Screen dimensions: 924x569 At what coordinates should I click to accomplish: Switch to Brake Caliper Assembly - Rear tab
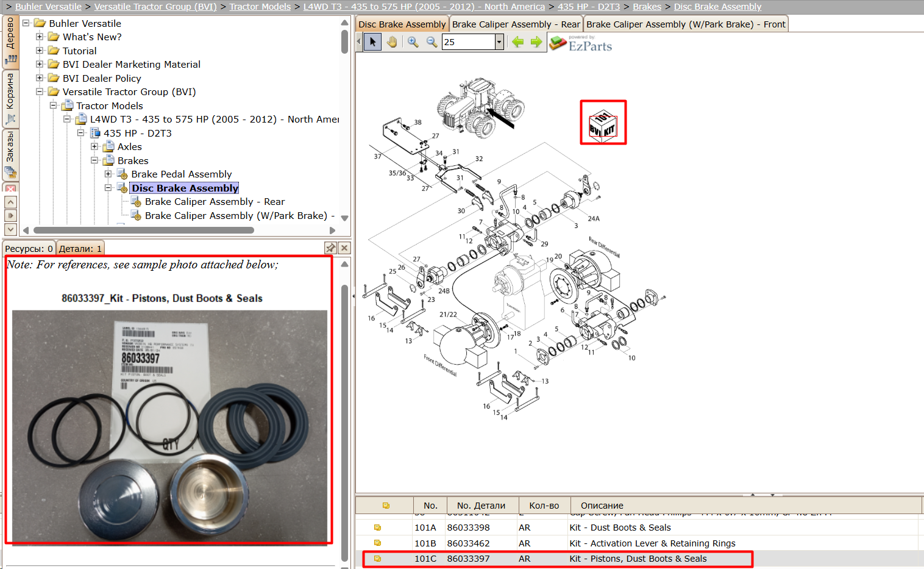516,24
